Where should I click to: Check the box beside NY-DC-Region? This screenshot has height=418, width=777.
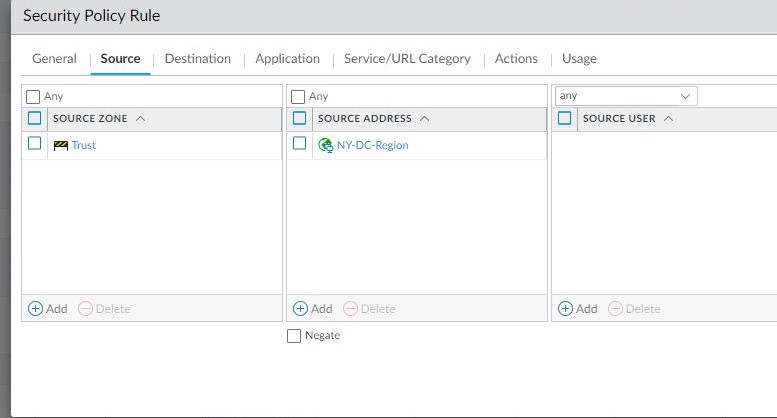tap(300, 144)
